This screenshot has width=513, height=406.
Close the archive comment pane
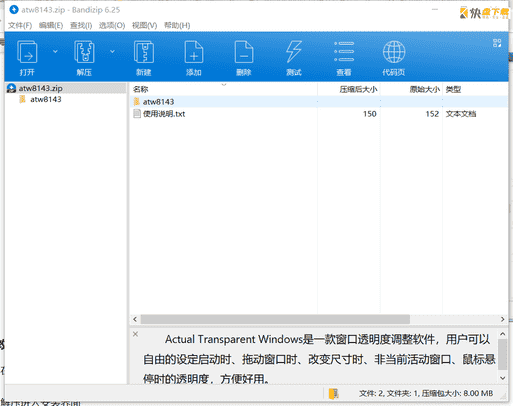click(135, 334)
